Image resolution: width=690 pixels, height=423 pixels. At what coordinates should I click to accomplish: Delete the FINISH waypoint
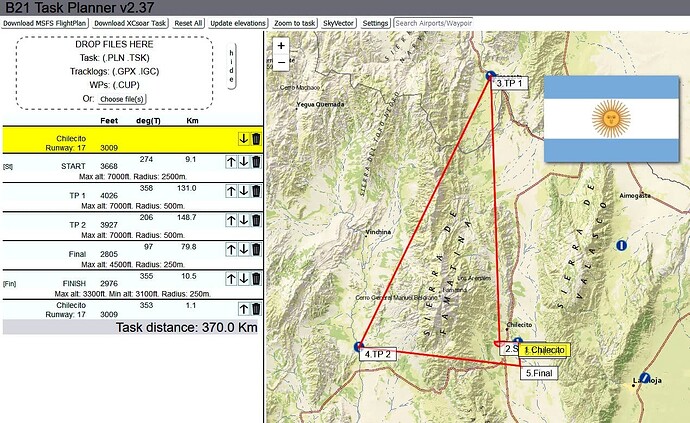coord(256,279)
